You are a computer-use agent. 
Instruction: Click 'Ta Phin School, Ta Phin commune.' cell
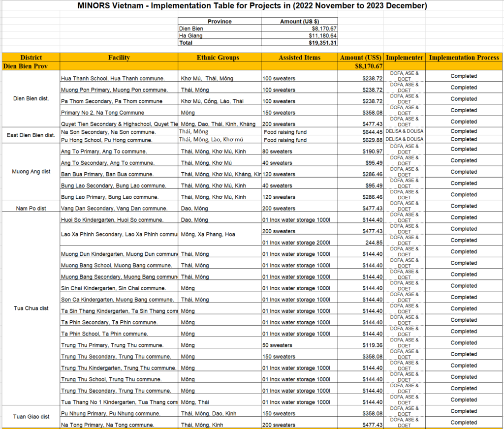click(119, 332)
